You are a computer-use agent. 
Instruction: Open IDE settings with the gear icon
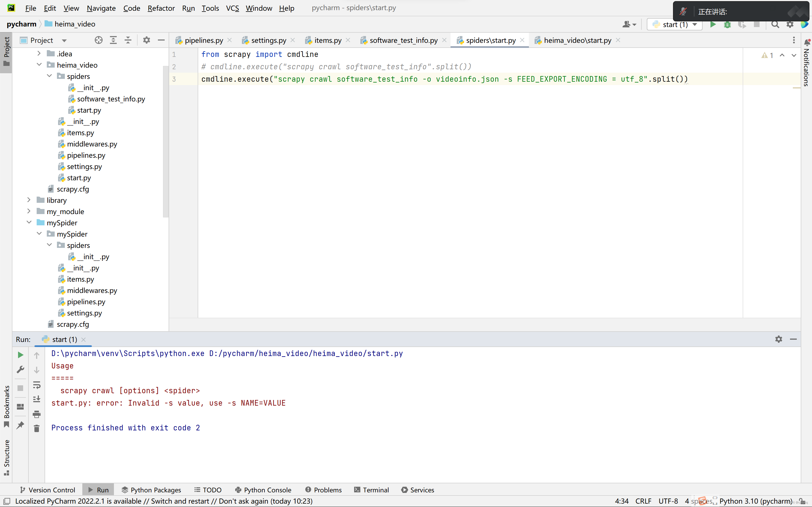tap(790, 25)
